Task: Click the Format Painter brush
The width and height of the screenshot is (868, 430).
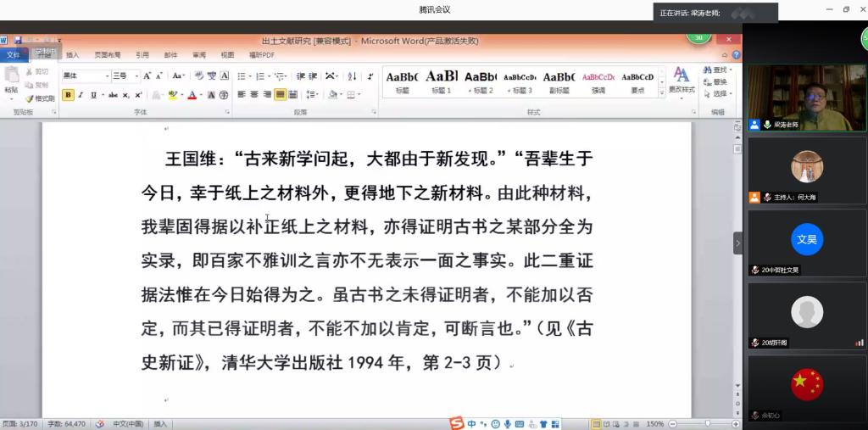Action: coord(29,98)
